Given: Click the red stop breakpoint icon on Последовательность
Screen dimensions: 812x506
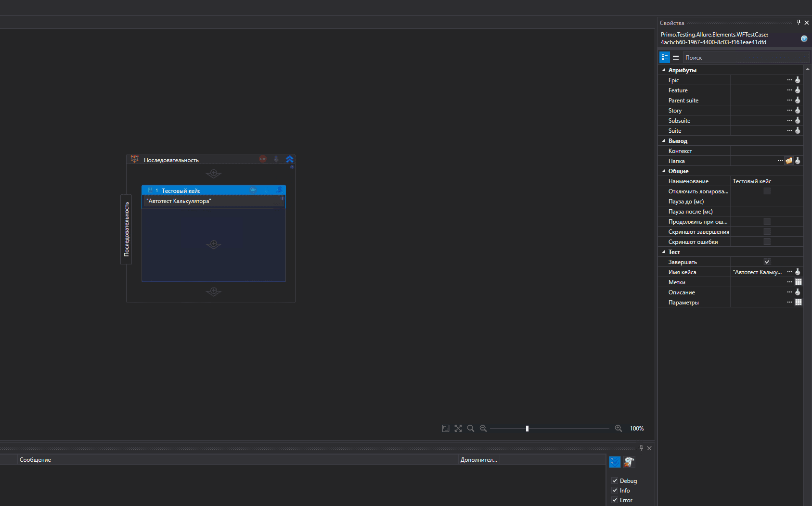Looking at the screenshot, I should pos(263,159).
